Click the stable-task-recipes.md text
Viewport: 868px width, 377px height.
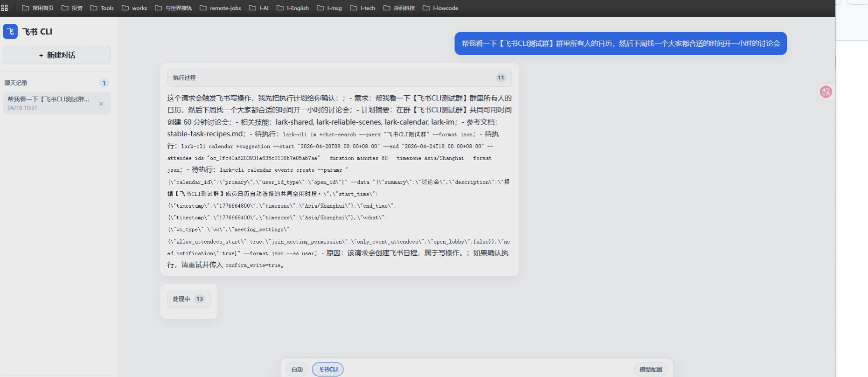(x=205, y=134)
